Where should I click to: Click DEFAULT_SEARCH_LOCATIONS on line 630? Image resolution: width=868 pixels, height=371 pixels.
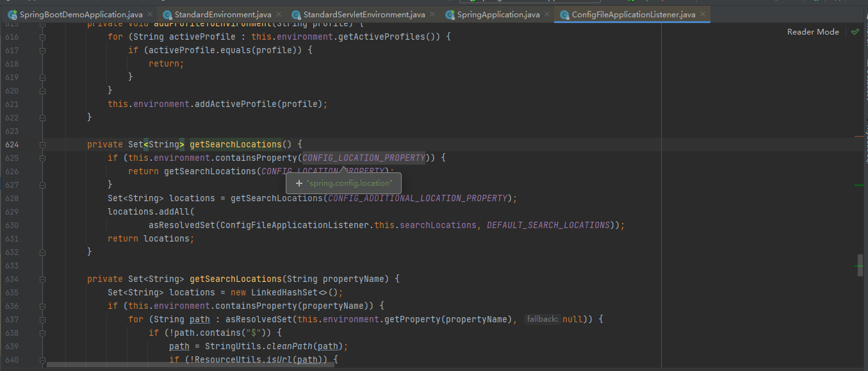point(548,225)
